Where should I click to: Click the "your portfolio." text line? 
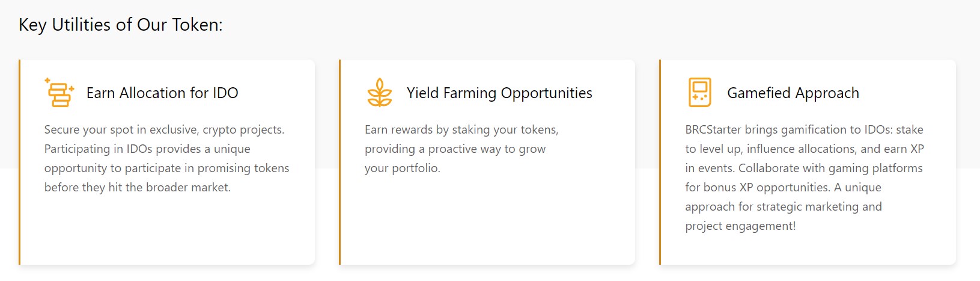tap(402, 168)
